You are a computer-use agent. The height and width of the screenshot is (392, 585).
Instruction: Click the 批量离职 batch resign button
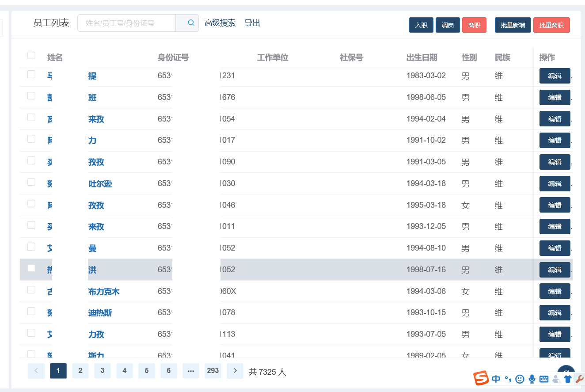coord(551,25)
